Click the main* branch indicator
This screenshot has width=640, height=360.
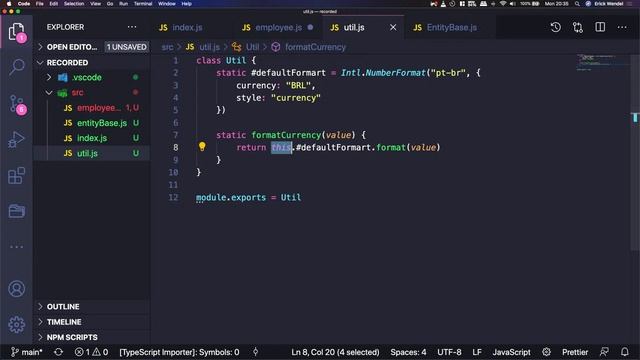(x=27, y=352)
